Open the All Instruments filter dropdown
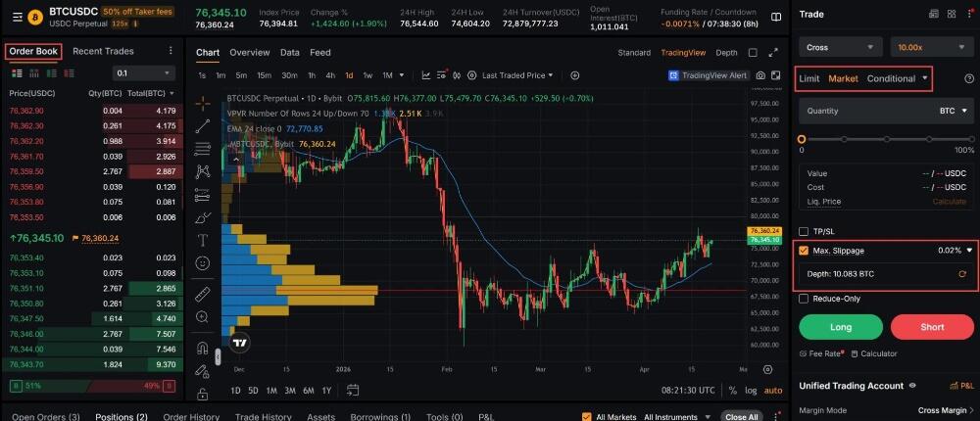The image size is (980, 421). point(677,417)
